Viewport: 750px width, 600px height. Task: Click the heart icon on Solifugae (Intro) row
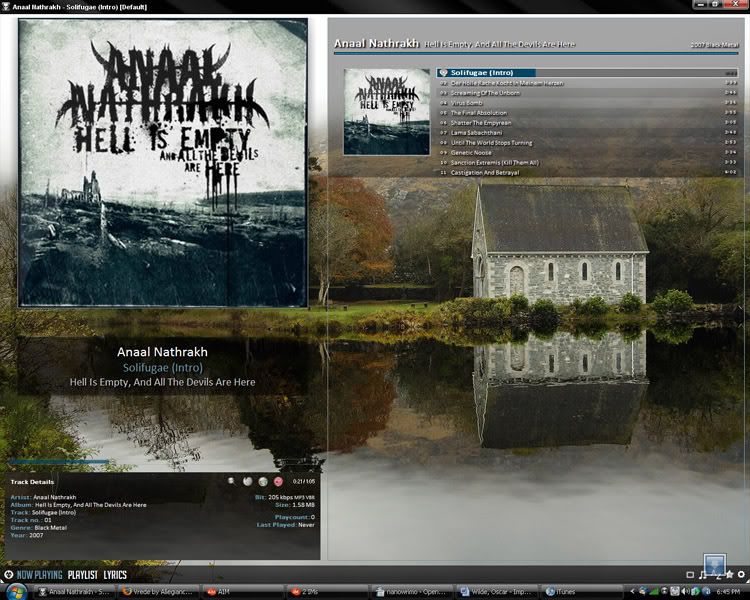point(443,73)
